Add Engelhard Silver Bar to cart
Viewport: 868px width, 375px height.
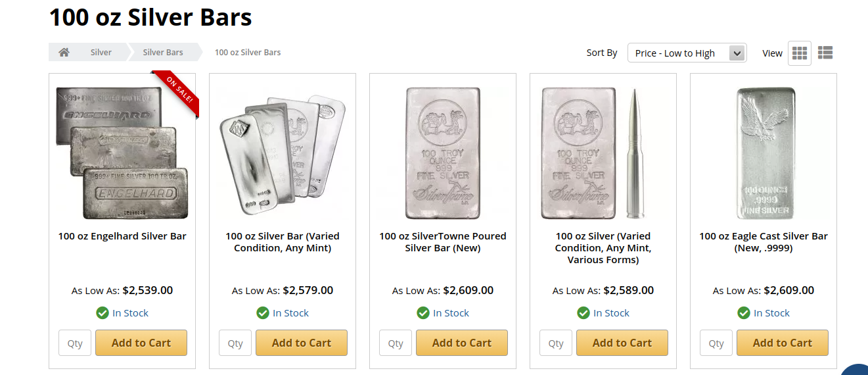[141, 343]
